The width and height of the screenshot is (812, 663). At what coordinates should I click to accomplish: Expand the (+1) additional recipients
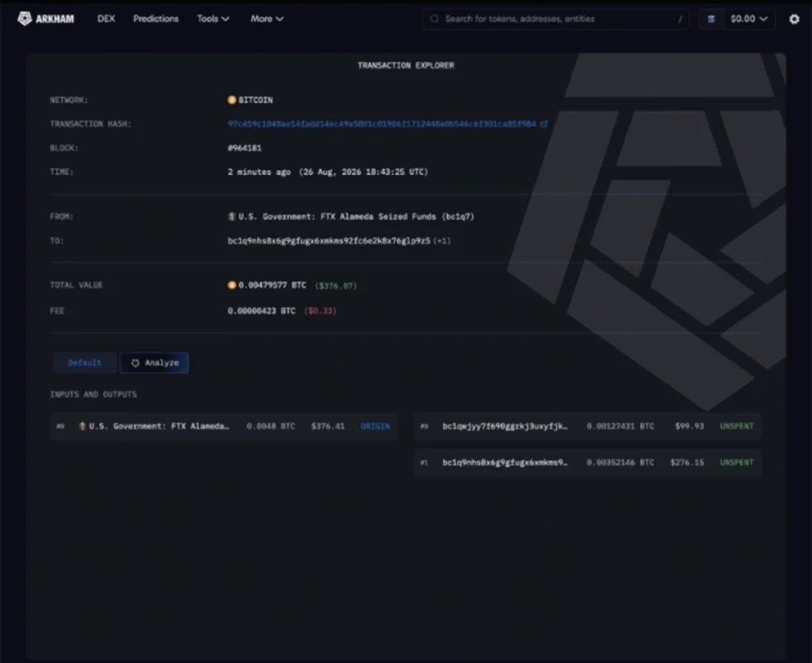click(442, 241)
